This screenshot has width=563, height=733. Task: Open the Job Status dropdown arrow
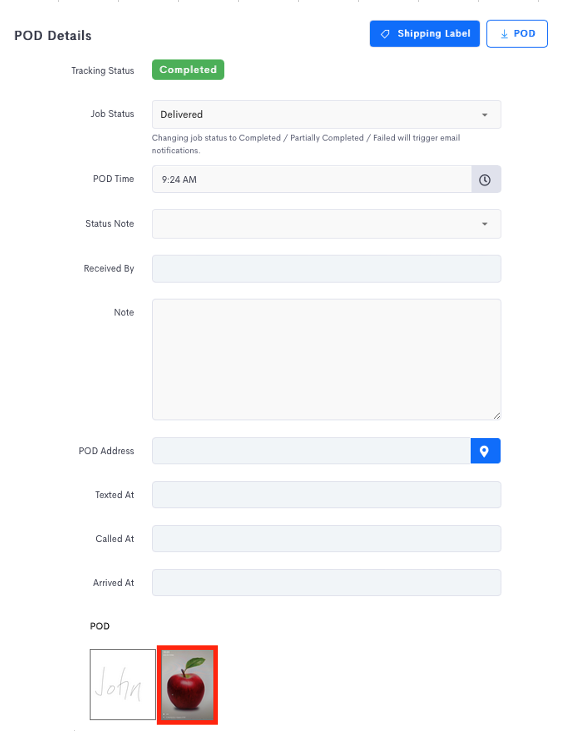click(485, 115)
